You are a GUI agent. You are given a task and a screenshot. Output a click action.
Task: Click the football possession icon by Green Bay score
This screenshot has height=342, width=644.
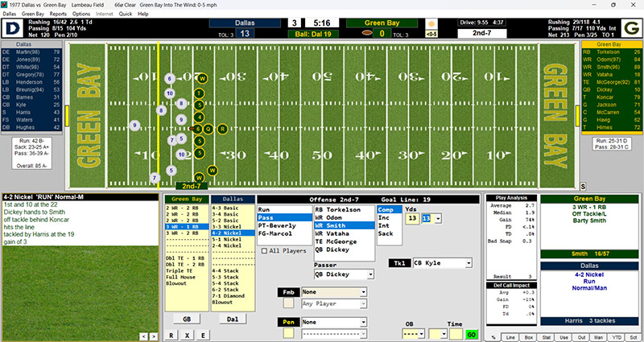367,33
